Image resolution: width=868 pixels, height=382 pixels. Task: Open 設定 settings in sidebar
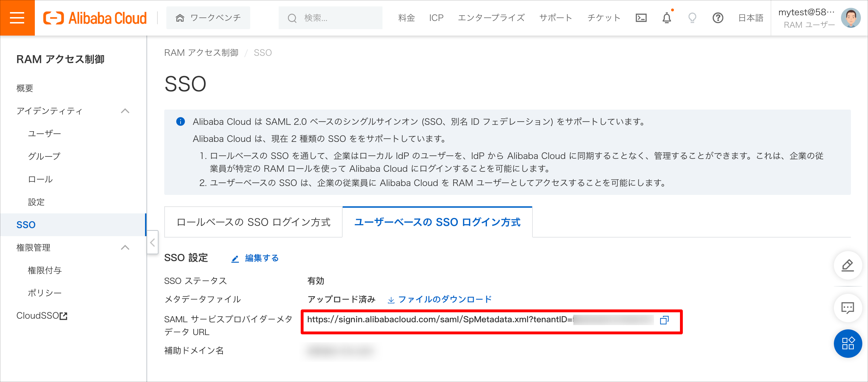[x=36, y=202]
